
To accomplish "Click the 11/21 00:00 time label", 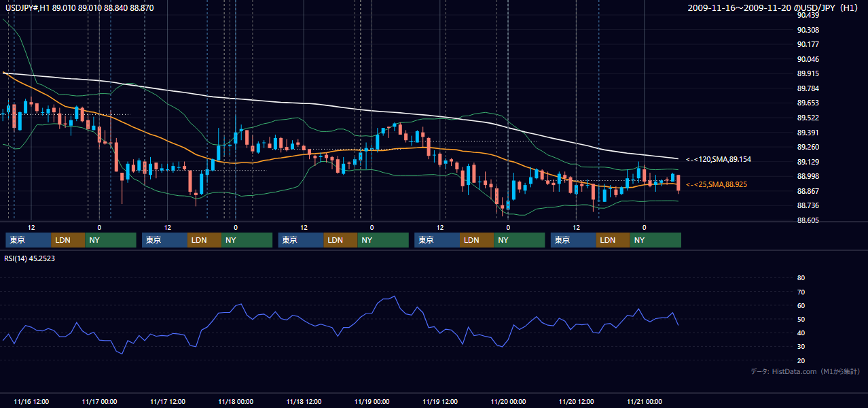I will click(645, 401).
